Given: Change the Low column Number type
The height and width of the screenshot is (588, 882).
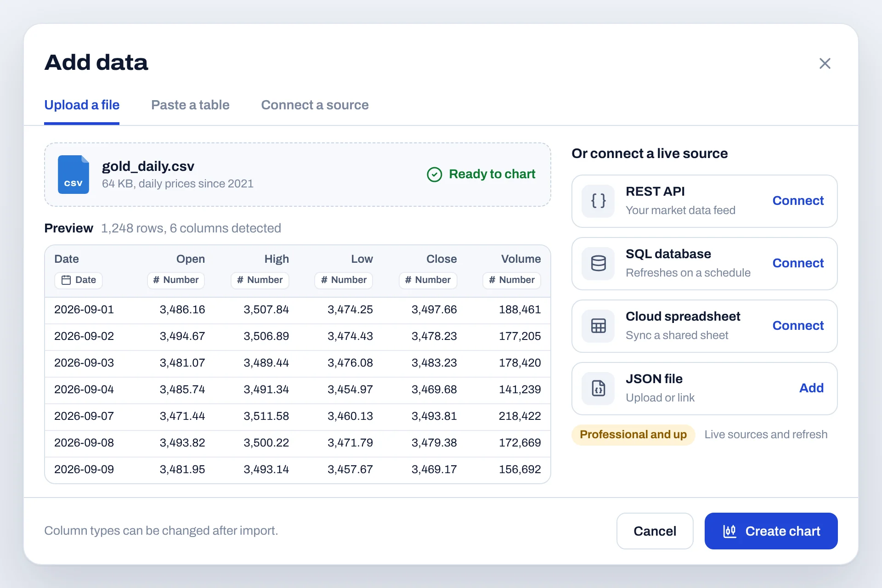Looking at the screenshot, I should (x=344, y=280).
